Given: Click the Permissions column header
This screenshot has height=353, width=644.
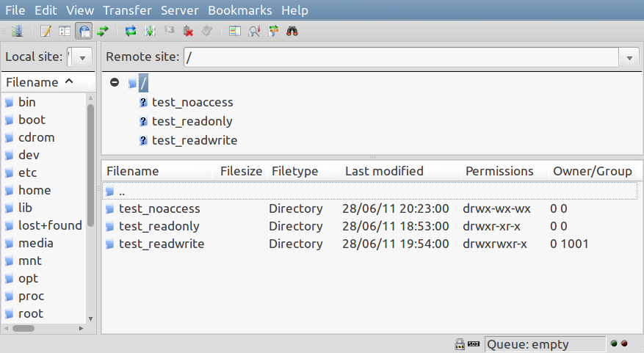Looking at the screenshot, I should (x=499, y=171).
